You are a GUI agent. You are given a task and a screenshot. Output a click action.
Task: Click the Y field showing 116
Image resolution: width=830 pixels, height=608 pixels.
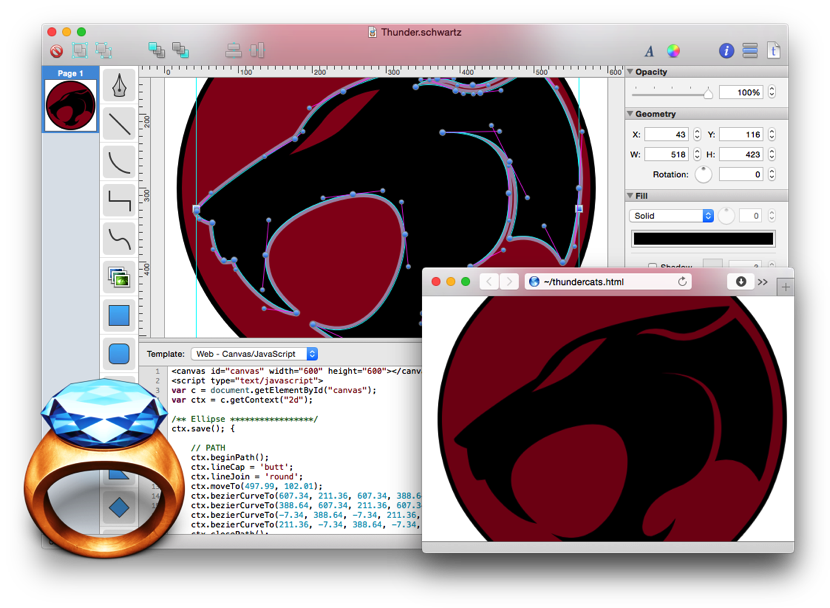[741, 134]
